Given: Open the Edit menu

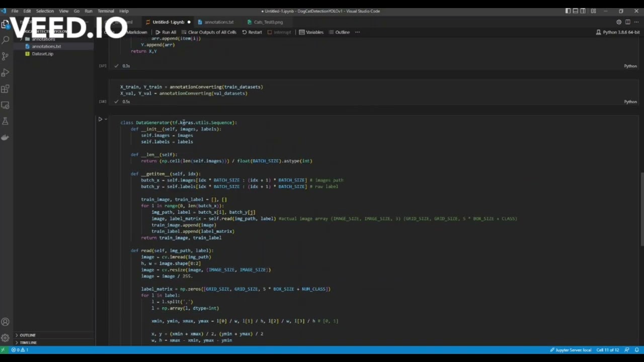Looking at the screenshot, I should [x=27, y=11].
